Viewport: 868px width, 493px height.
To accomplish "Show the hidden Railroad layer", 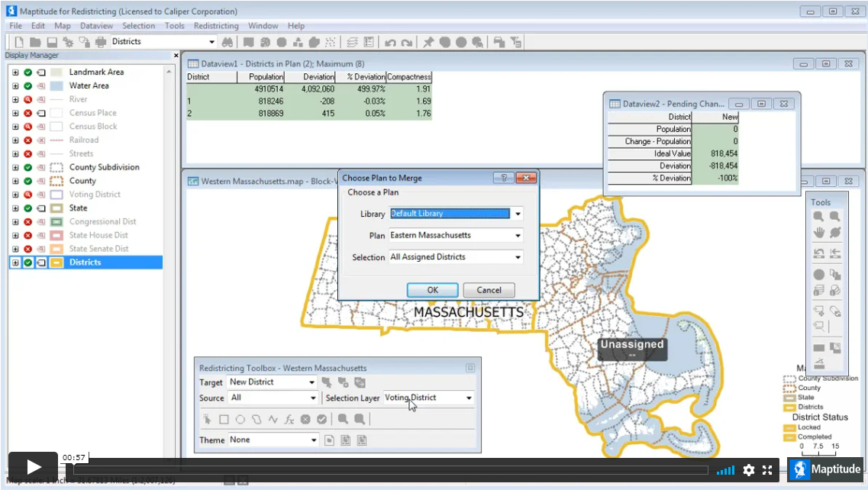I will (28, 140).
